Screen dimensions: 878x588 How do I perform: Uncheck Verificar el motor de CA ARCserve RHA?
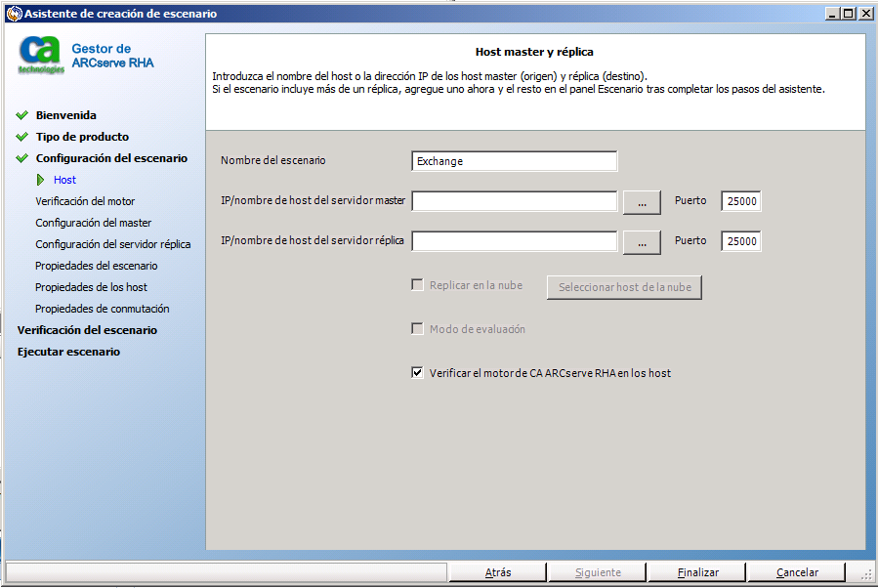[417, 372]
